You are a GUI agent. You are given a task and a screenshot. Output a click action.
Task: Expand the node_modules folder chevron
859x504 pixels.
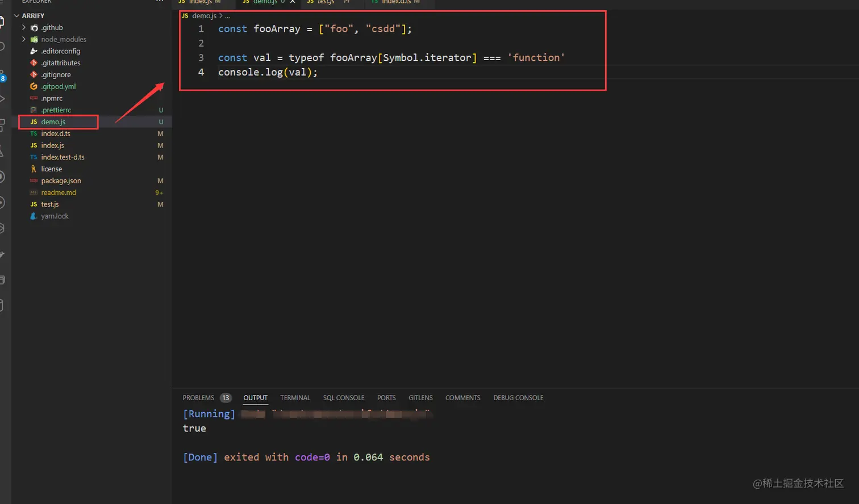(x=24, y=39)
